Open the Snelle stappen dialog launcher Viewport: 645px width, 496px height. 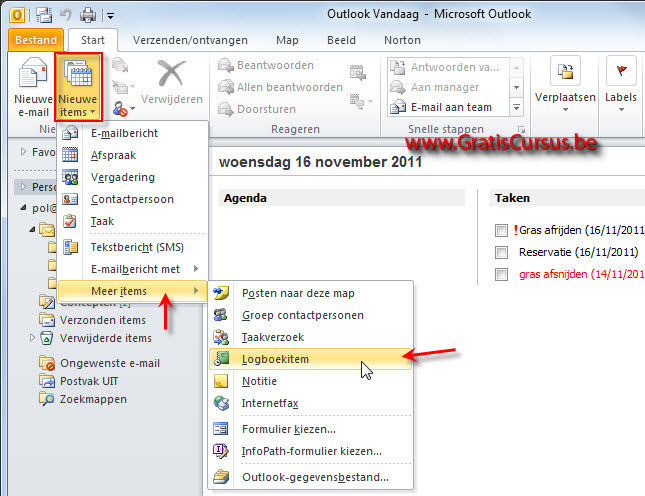pos(521,130)
